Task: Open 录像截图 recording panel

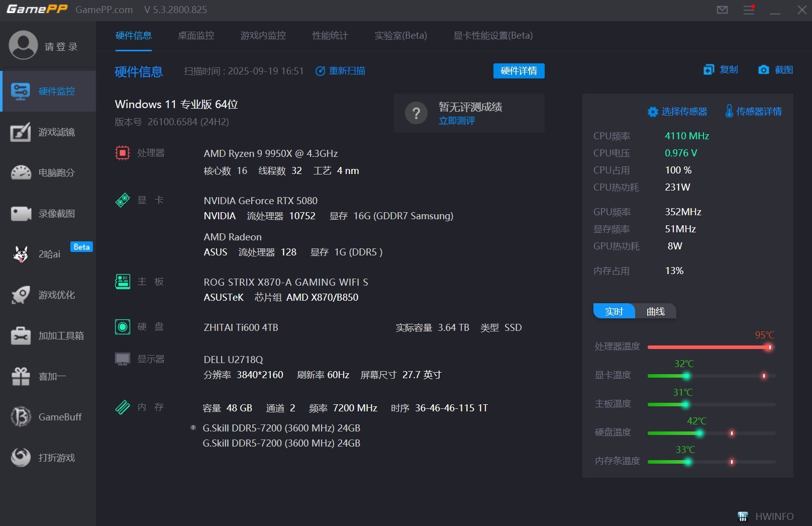Action: tap(48, 213)
